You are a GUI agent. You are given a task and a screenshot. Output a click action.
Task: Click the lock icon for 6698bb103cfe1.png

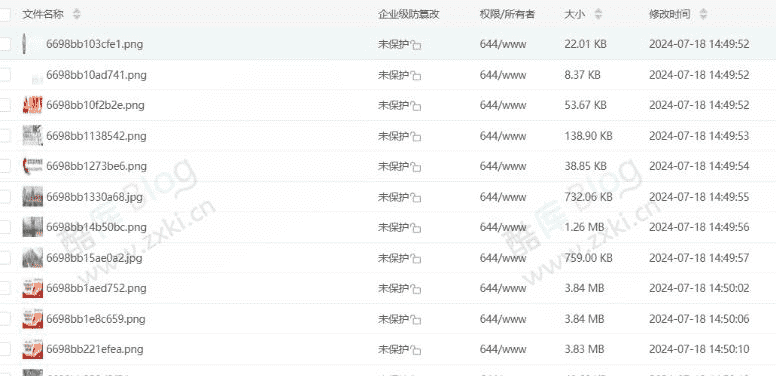[416, 46]
